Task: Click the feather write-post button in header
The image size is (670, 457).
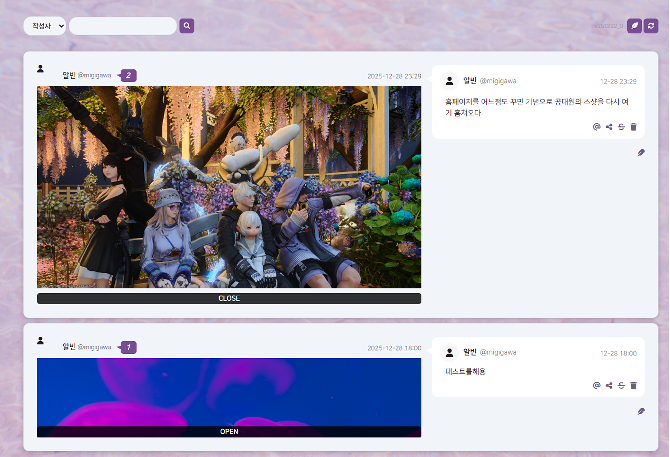Action: click(x=634, y=26)
